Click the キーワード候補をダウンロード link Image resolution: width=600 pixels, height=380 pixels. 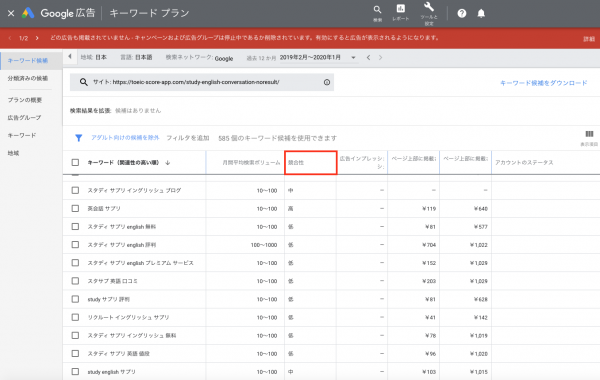click(x=544, y=83)
